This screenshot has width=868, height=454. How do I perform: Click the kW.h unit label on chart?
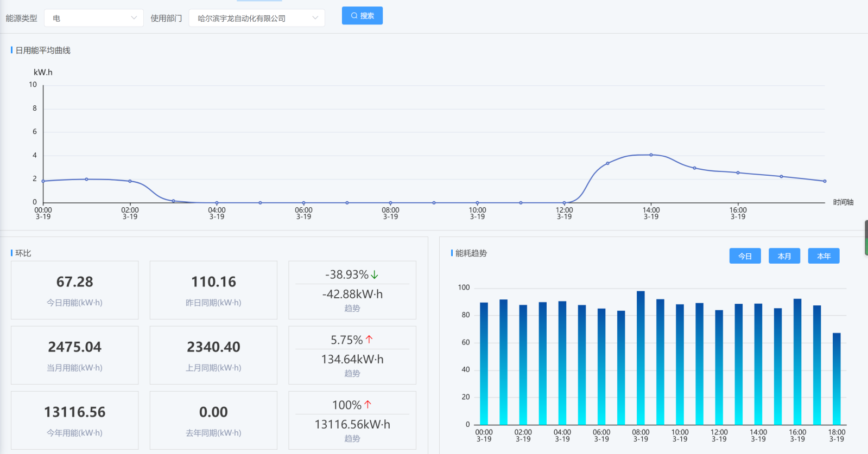click(x=43, y=72)
